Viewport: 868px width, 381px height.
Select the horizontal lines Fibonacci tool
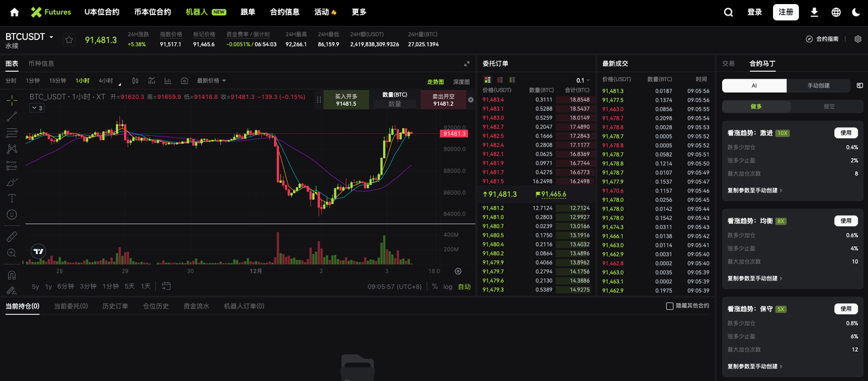click(12, 133)
